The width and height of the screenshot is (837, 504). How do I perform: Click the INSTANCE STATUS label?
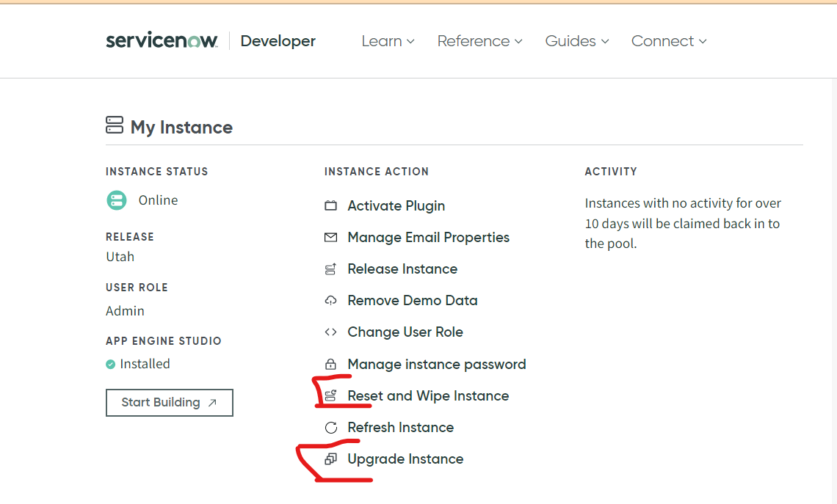[156, 172]
